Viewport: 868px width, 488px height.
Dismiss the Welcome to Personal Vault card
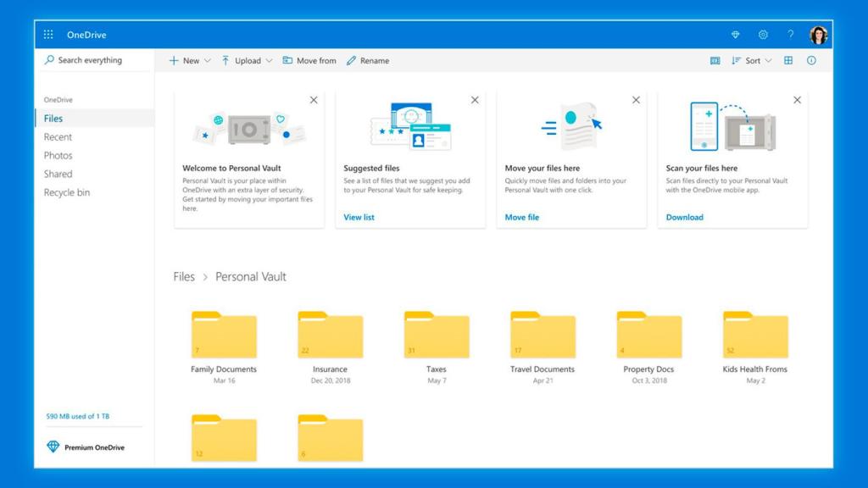click(x=314, y=100)
